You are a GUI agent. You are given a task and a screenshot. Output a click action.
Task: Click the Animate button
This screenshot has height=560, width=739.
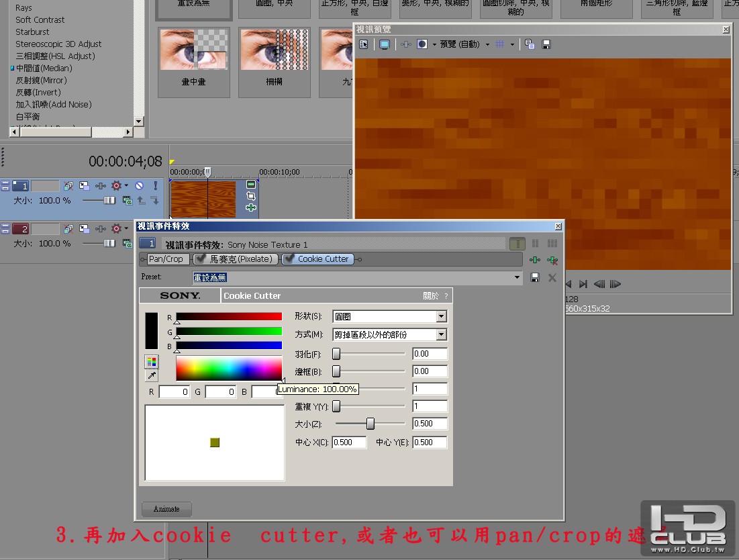166,508
